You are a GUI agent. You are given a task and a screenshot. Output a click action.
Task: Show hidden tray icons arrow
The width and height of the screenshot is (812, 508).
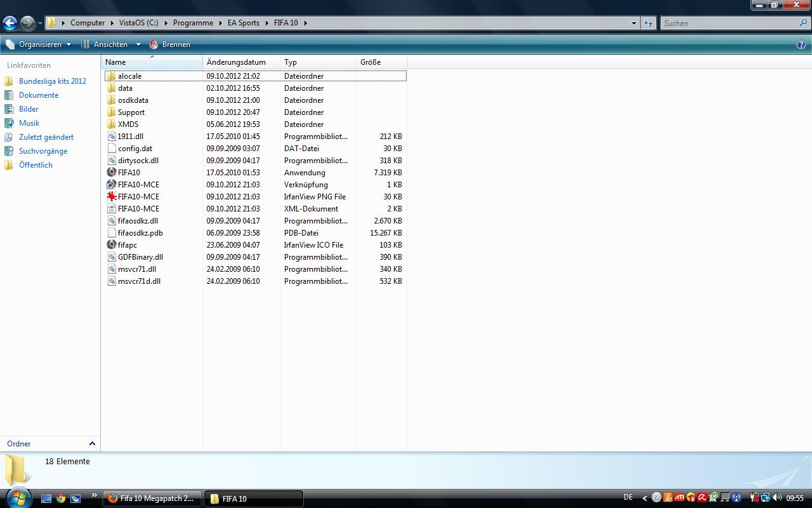645,498
